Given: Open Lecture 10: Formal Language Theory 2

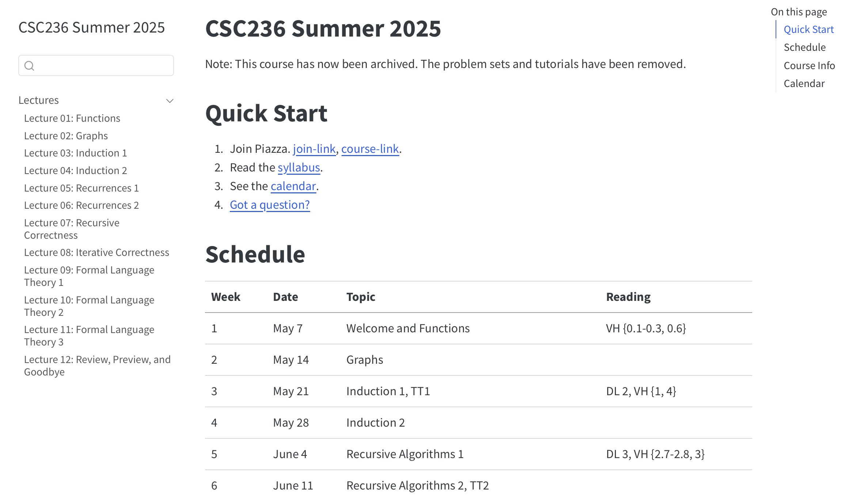Looking at the screenshot, I should point(89,306).
